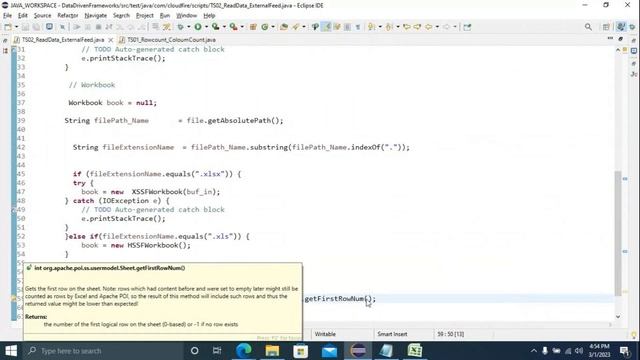Click the green Run button icon

point(198,27)
